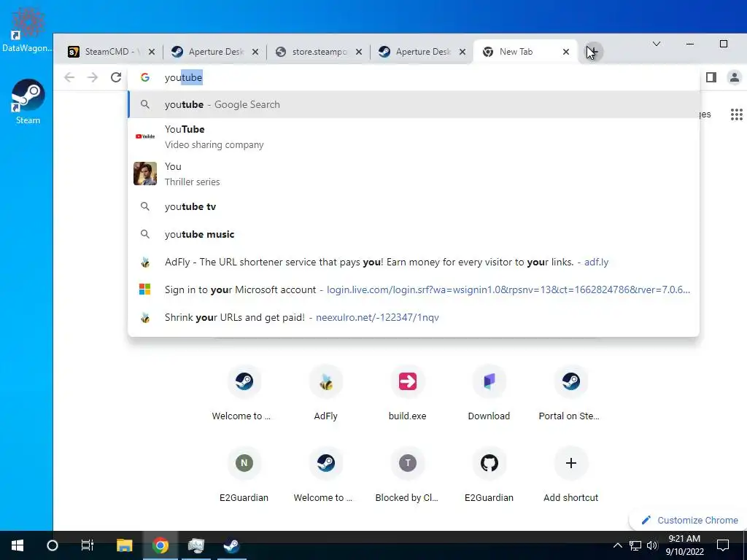Open the AdFly shortcut tile
This screenshot has height=560, width=747.
coord(326,393)
